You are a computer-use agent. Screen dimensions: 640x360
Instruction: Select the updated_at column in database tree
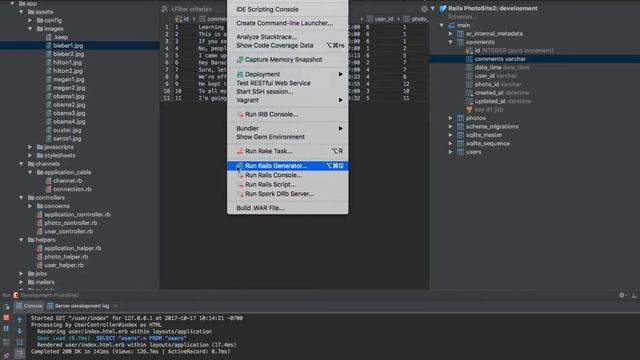tap(503, 101)
